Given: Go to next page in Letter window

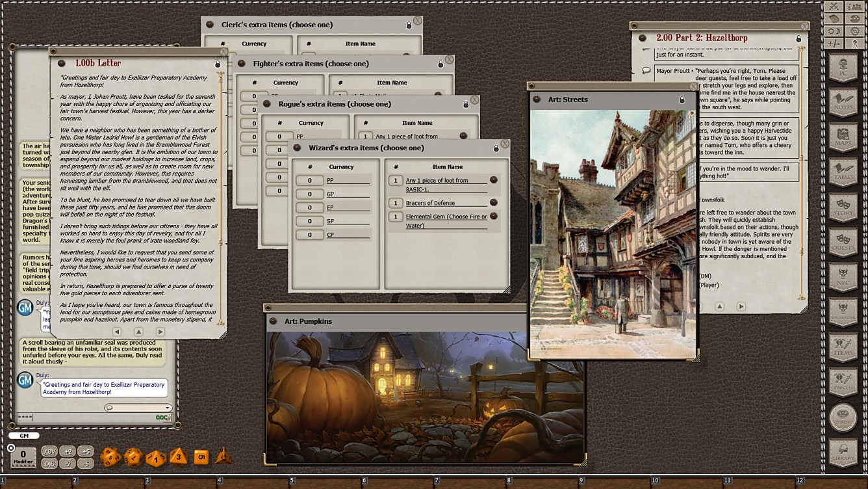Looking at the screenshot, I should click(x=160, y=332).
